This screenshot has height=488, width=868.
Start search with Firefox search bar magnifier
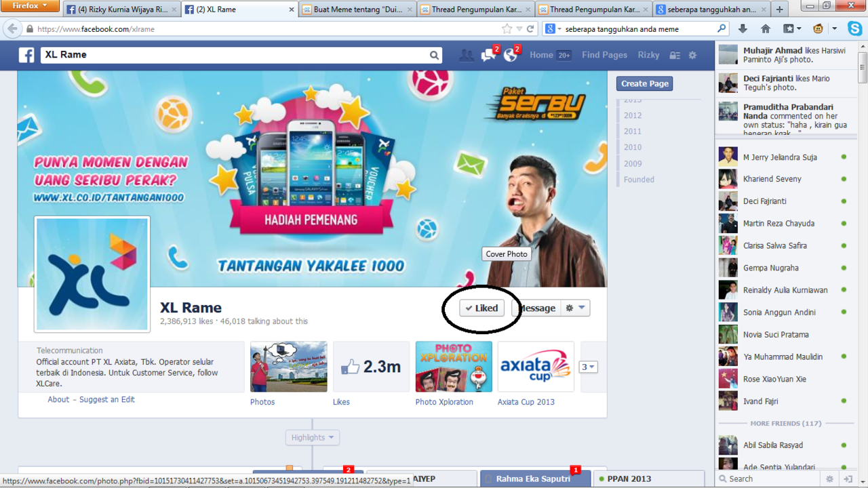coord(722,29)
